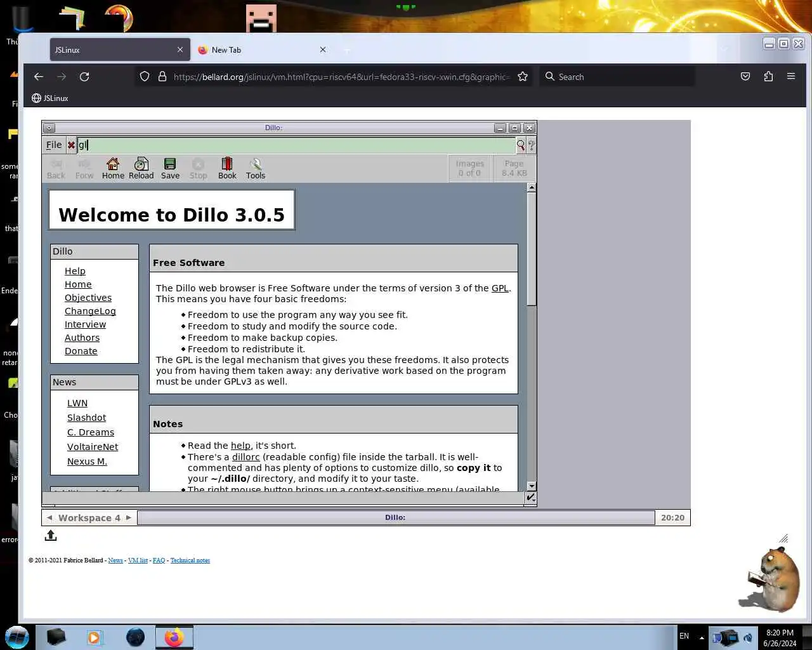812x650 pixels.
Task: Click the Dillo vertical scrollbar thumb
Action: (x=532, y=249)
